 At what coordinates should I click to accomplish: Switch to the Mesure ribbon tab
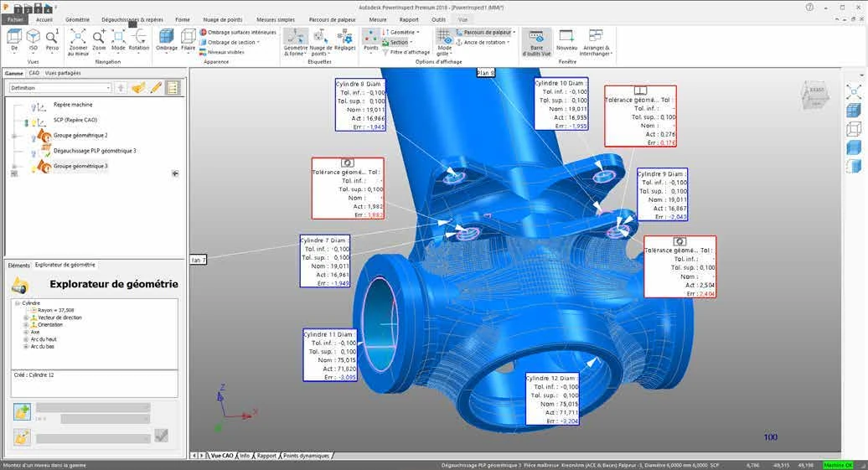[x=378, y=19]
